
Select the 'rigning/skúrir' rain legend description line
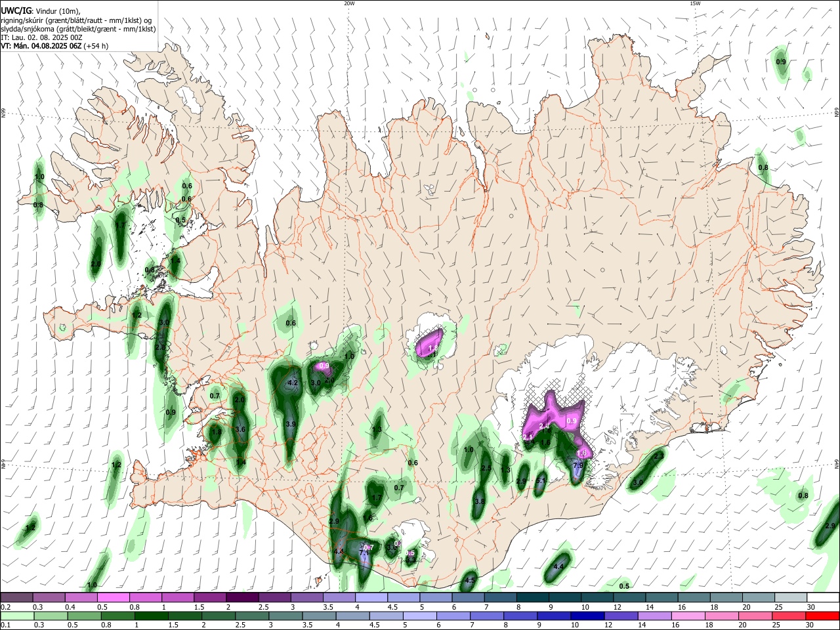click(x=76, y=20)
